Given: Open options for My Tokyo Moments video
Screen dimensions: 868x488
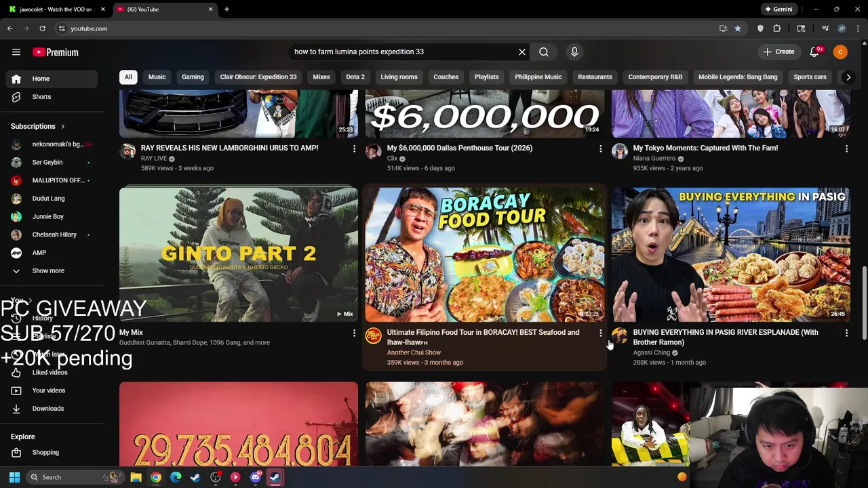Looking at the screenshot, I should tap(846, 148).
